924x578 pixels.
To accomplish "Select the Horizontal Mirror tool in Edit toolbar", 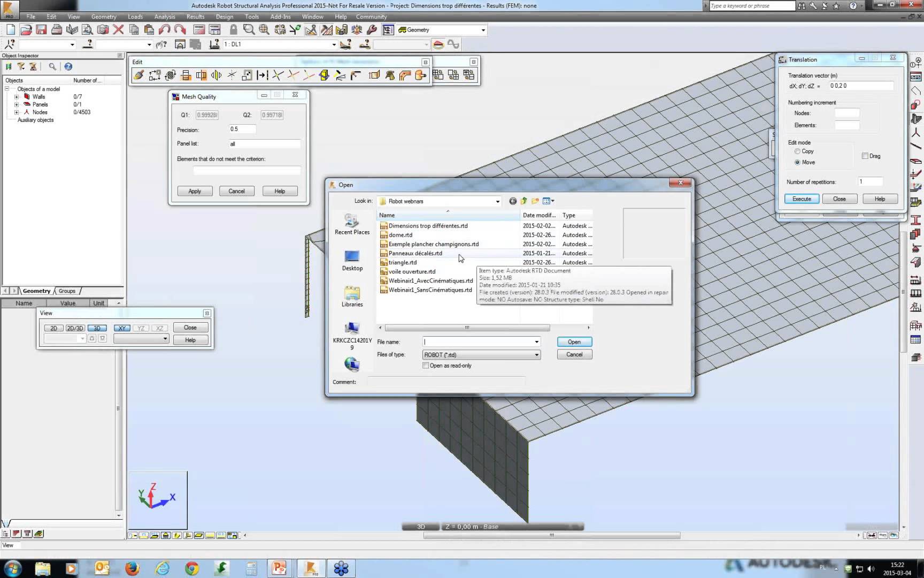I will 186,75.
